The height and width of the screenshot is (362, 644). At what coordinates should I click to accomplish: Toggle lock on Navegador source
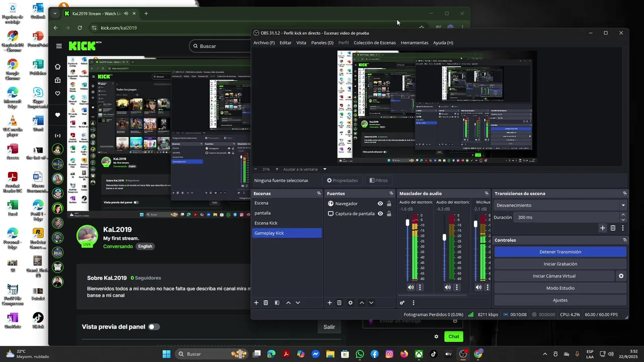[x=389, y=204]
